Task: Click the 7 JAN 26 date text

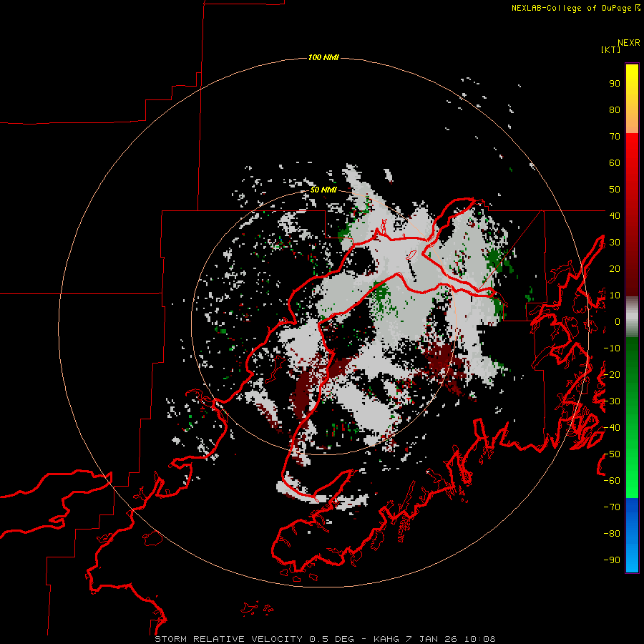Action: point(431,639)
